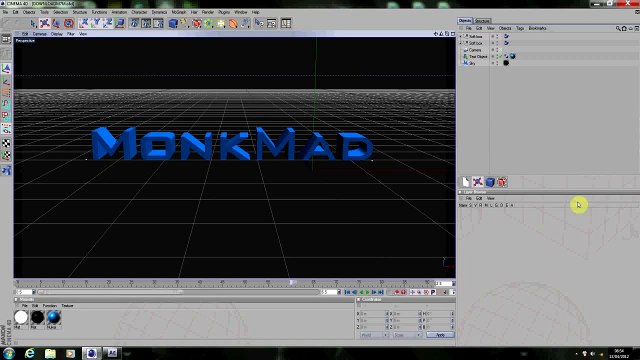Open the Objects menu in main menu bar
The width and height of the screenshot is (640, 360).
click(29, 12)
